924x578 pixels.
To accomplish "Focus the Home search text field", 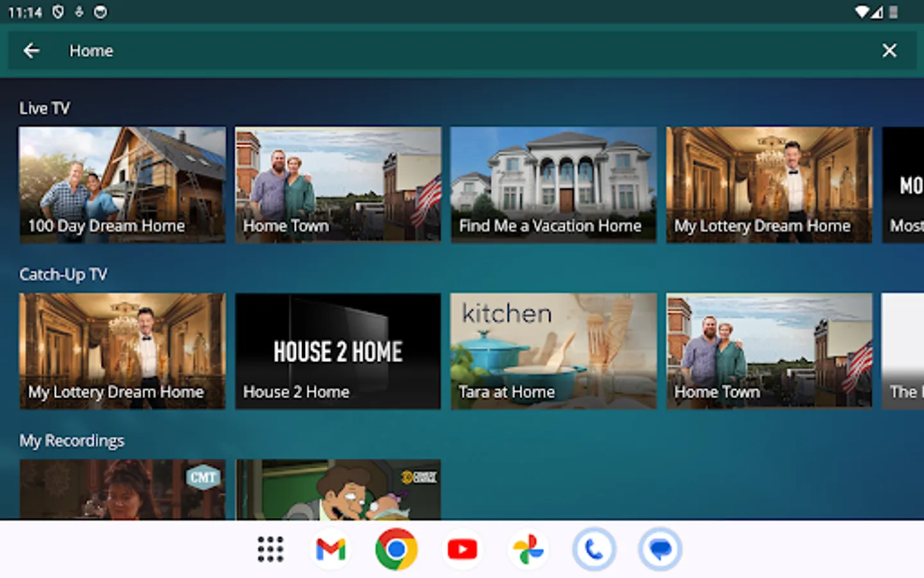I will pyautogui.click(x=462, y=51).
